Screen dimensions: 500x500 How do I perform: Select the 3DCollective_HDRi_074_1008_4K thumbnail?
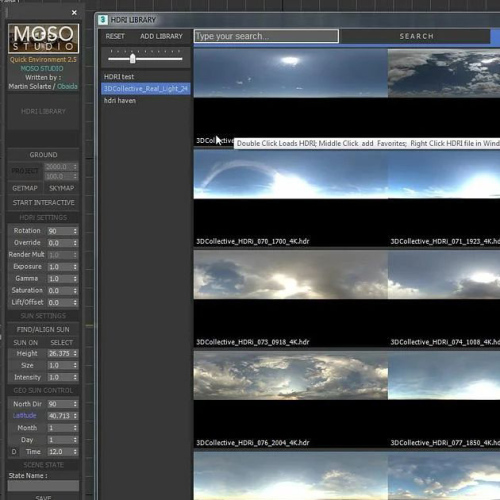(444, 299)
